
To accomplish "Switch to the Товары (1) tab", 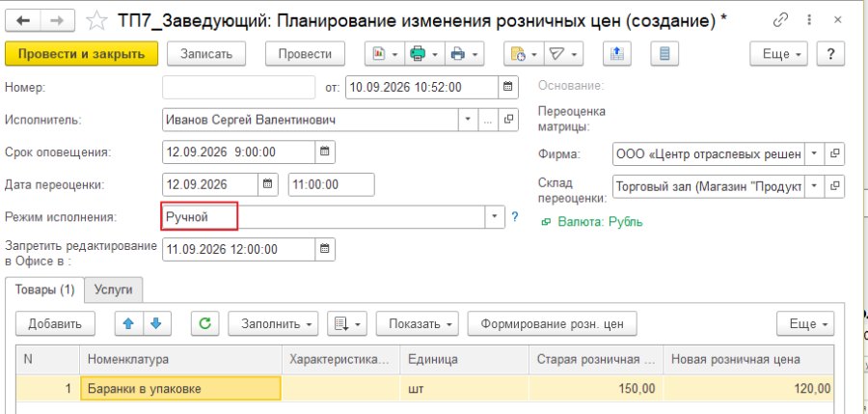I will point(44,290).
